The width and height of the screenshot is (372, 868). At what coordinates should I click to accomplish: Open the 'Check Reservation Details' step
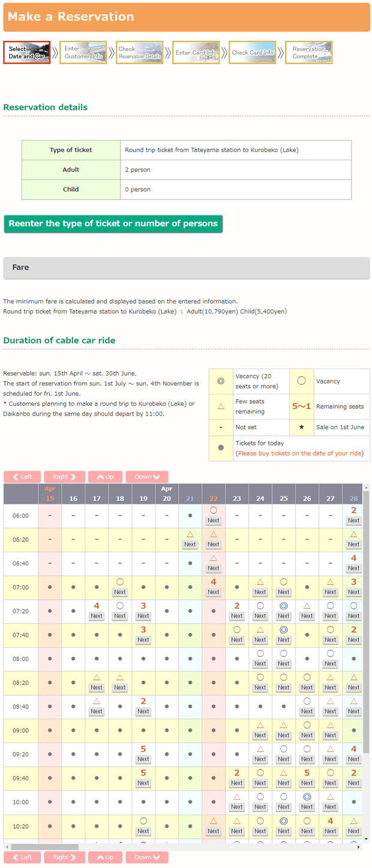point(140,52)
